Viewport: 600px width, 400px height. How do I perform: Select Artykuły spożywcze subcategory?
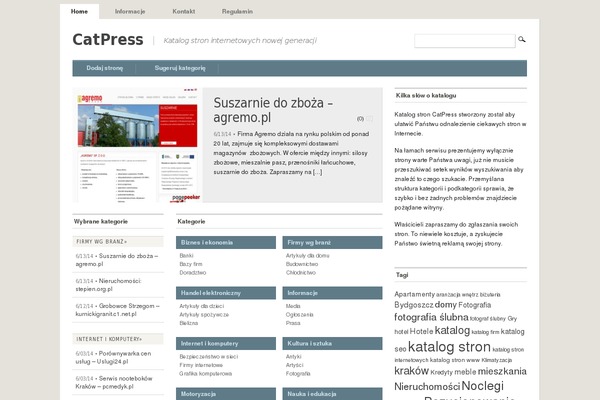point(204,315)
